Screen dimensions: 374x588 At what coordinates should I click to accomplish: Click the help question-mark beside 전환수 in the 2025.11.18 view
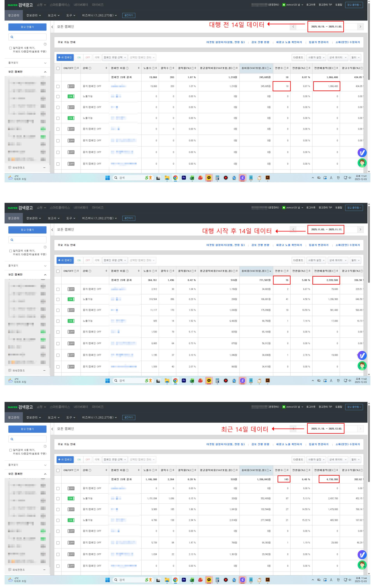pos(285,470)
